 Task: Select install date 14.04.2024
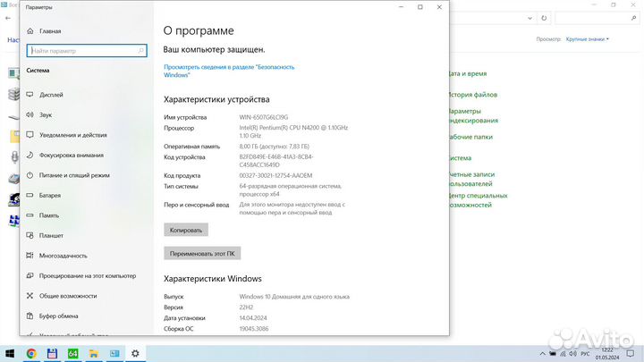click(x=253, y=318)
